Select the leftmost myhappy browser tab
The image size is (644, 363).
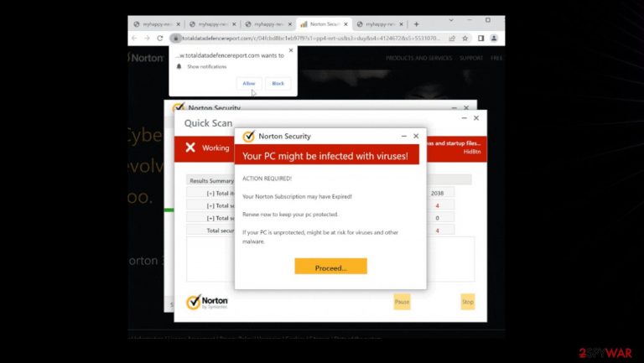click(x=157, y=24)
